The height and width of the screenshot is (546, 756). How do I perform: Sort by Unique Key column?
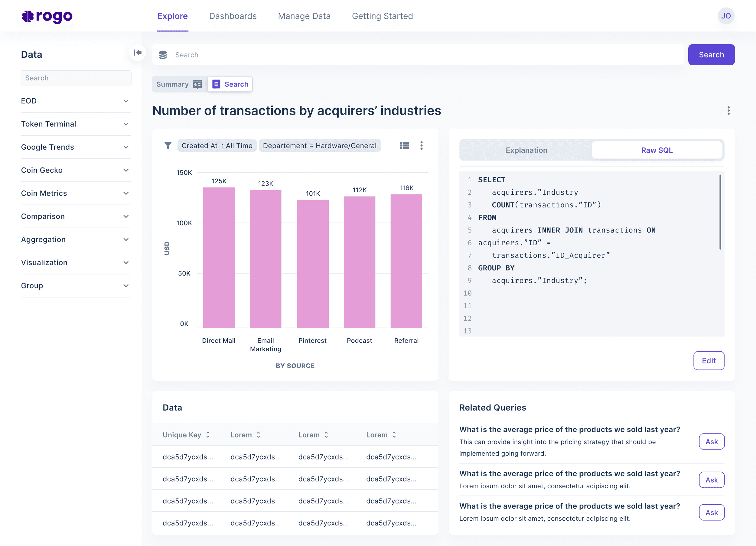pyautogui.click(x=208, y=435)
